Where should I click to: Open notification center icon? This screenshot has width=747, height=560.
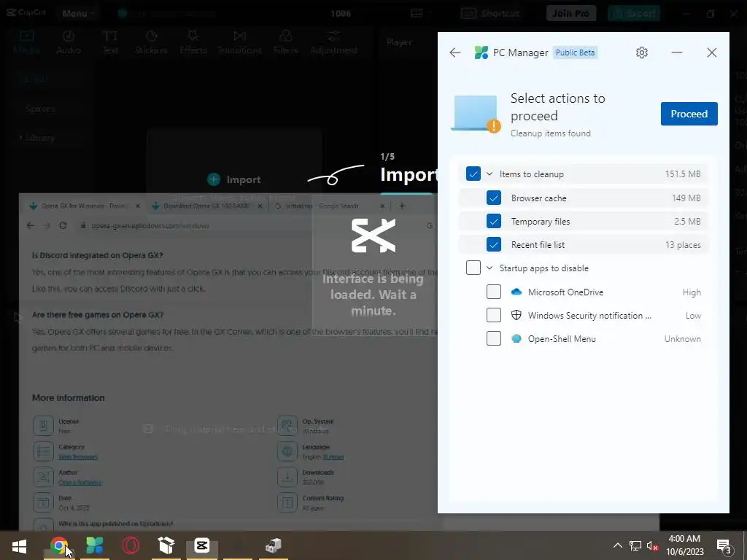pos(724,545)
